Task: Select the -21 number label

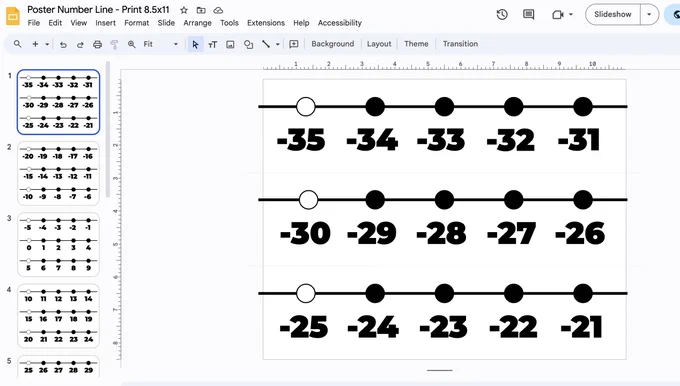Action: [582, 327]
